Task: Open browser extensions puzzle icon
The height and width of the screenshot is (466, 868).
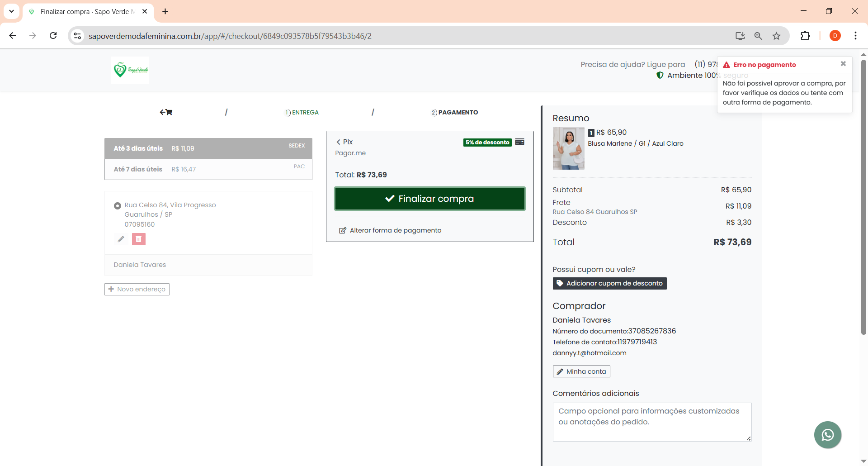Action: click(805, 36)
